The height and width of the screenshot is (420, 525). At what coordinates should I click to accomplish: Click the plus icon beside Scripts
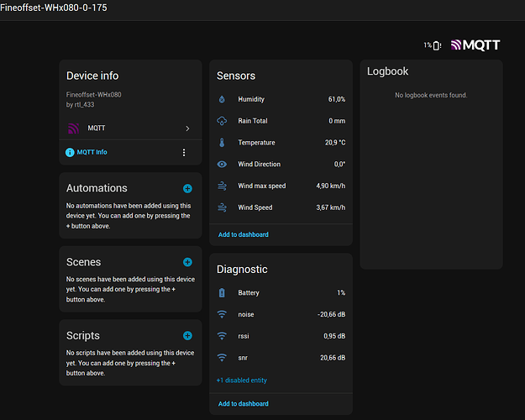pyautogui.click(x=187, y=336)
